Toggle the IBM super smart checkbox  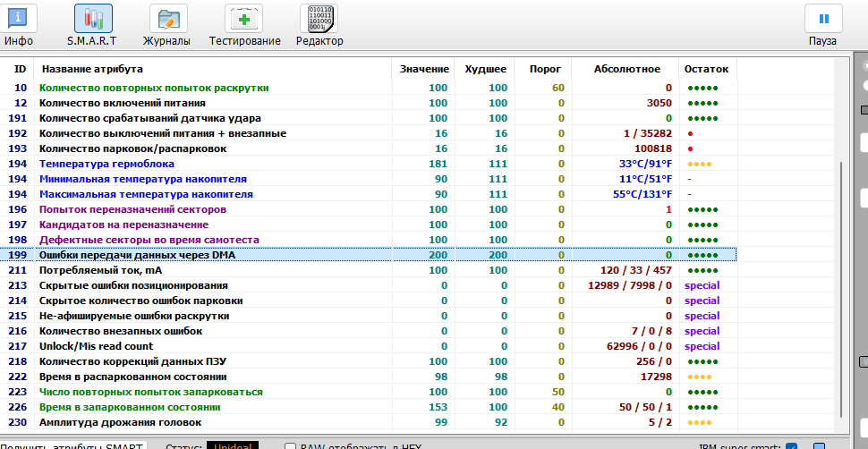791,445
